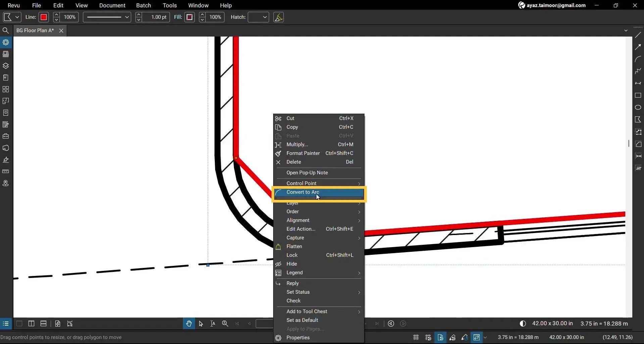Select the Arc drawing tool on the right
644x344 pixels.
[639, 59]
